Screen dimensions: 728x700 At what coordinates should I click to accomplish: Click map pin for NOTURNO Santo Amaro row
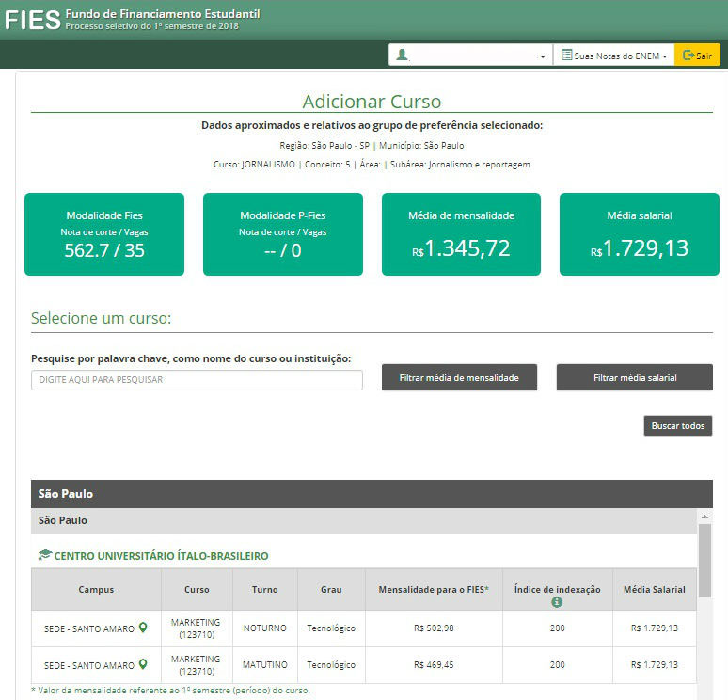[143, 628]
